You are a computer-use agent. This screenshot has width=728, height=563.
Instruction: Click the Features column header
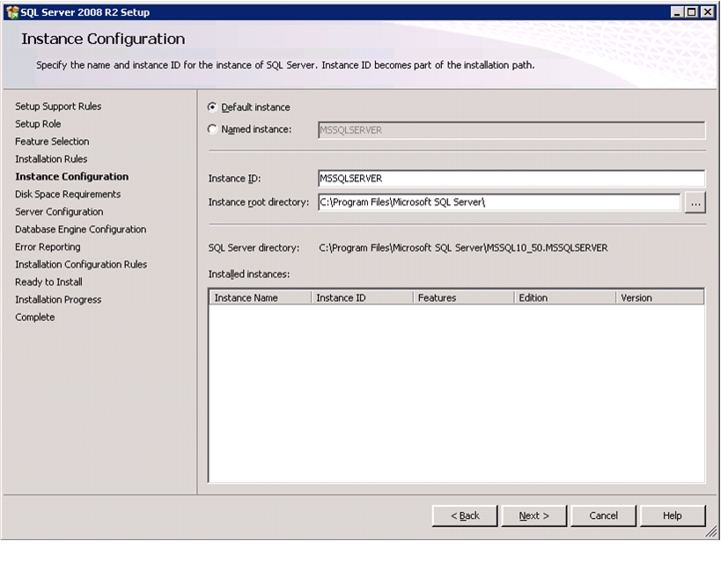tap(463, 297)
